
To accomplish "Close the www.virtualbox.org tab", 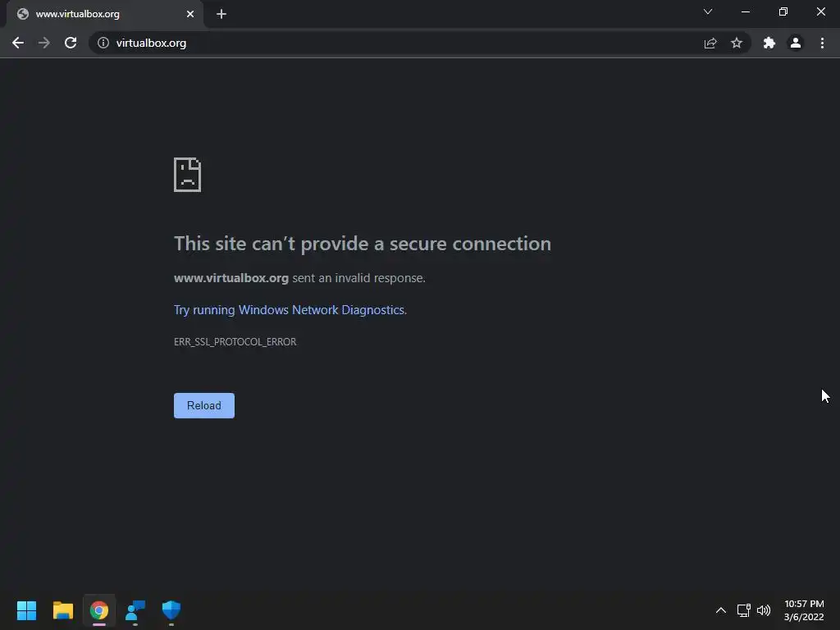I will click(190, 14).
